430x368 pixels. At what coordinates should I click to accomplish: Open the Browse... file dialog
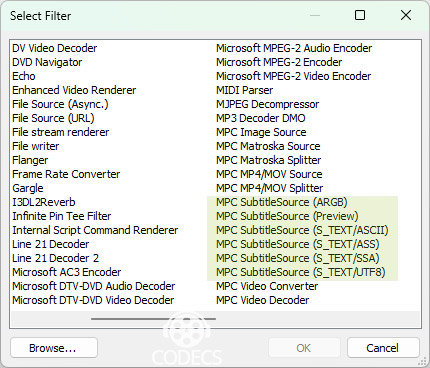[x=54, y=348]
